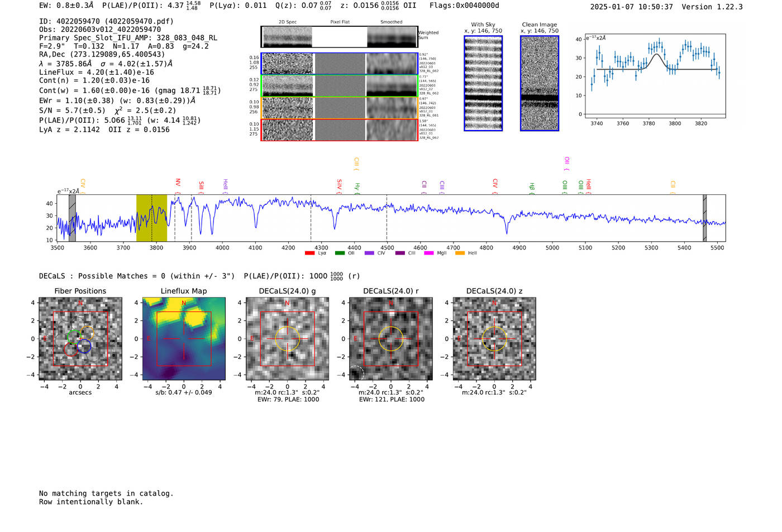
Task: Click the green fiber circle in Fiber Positions
Action: 74,337
